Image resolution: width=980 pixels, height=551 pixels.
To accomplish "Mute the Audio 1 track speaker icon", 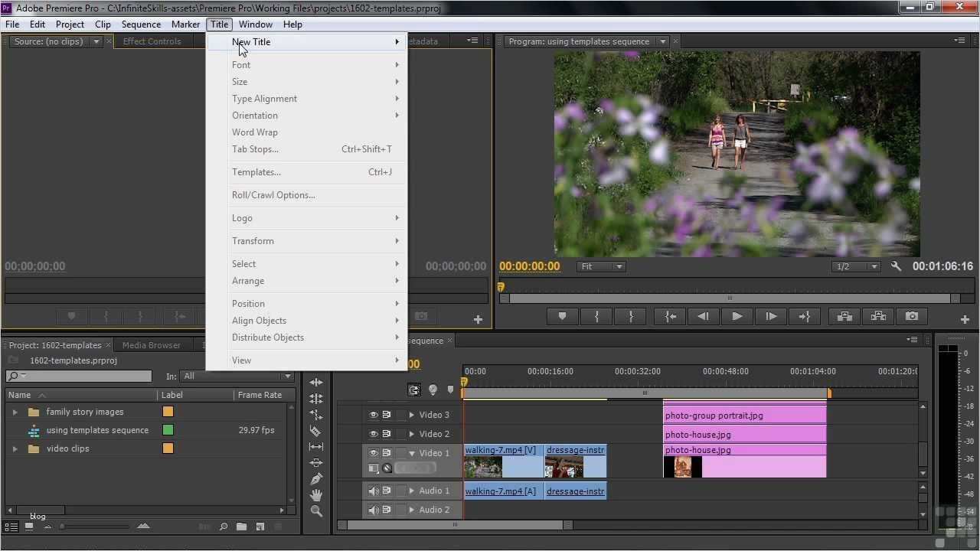I will click(374, 491).
